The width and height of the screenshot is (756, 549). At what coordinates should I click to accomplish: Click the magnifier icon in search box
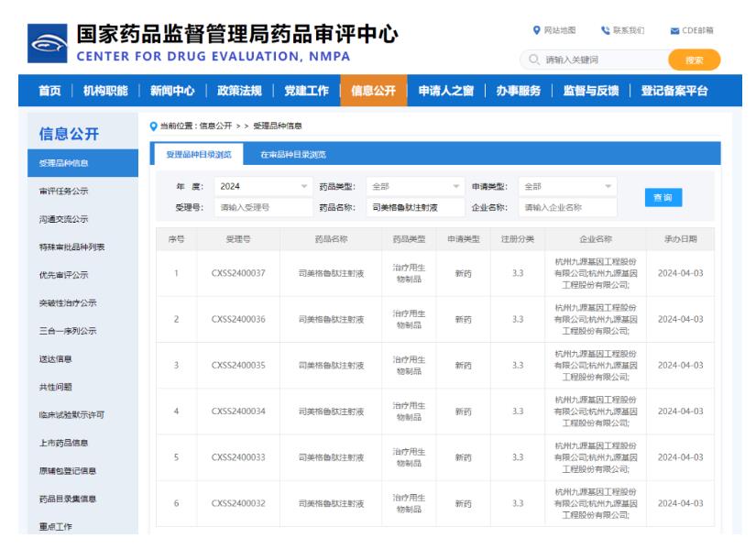(x=532, y=60)
